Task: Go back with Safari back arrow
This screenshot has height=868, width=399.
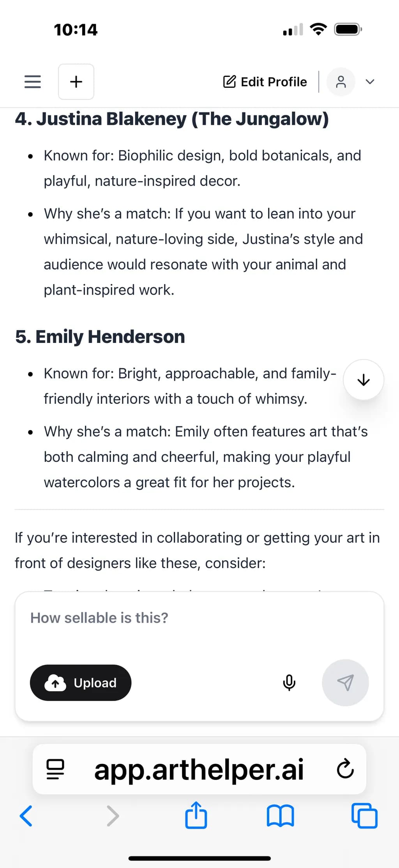Action: pos(26,816)
